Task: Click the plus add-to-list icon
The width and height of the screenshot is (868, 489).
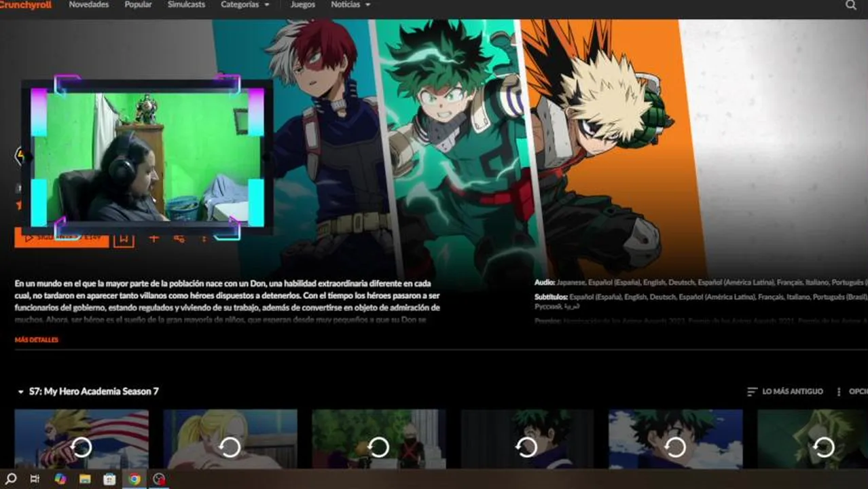Action: 154,238
